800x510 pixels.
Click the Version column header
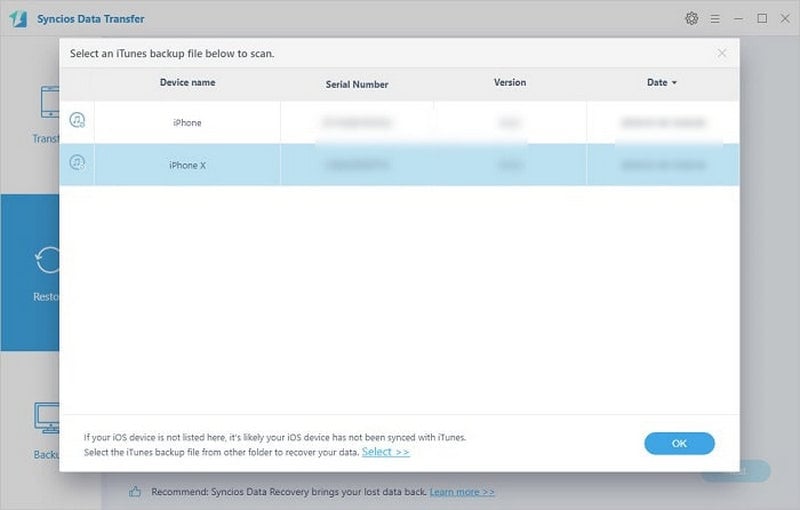(x=510, y=83)
